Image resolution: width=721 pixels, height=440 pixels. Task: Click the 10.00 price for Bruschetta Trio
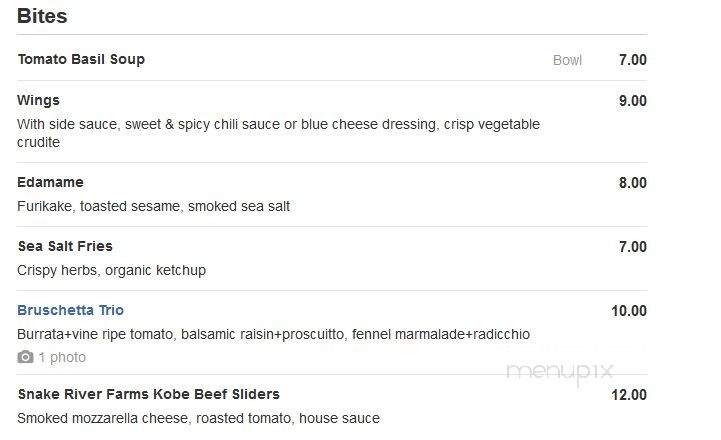point(629,311)
